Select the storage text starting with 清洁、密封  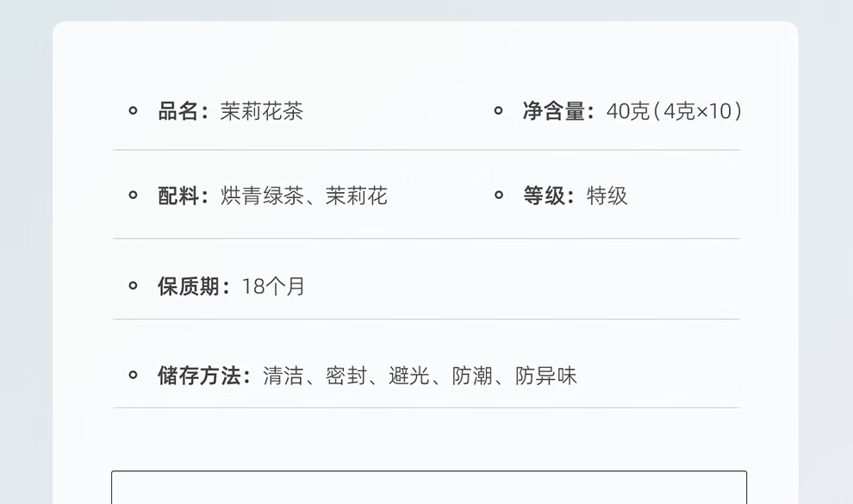[x=420, y=376]
